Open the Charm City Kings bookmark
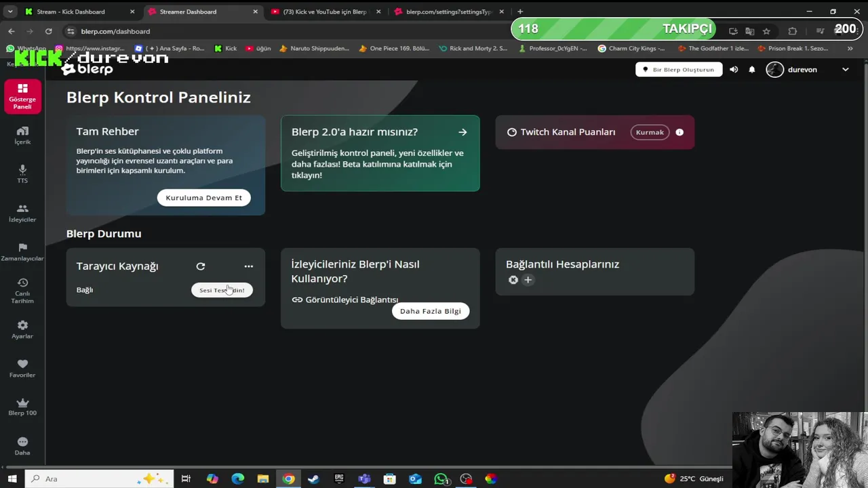 pyautogui.click(x=631, y=49)
